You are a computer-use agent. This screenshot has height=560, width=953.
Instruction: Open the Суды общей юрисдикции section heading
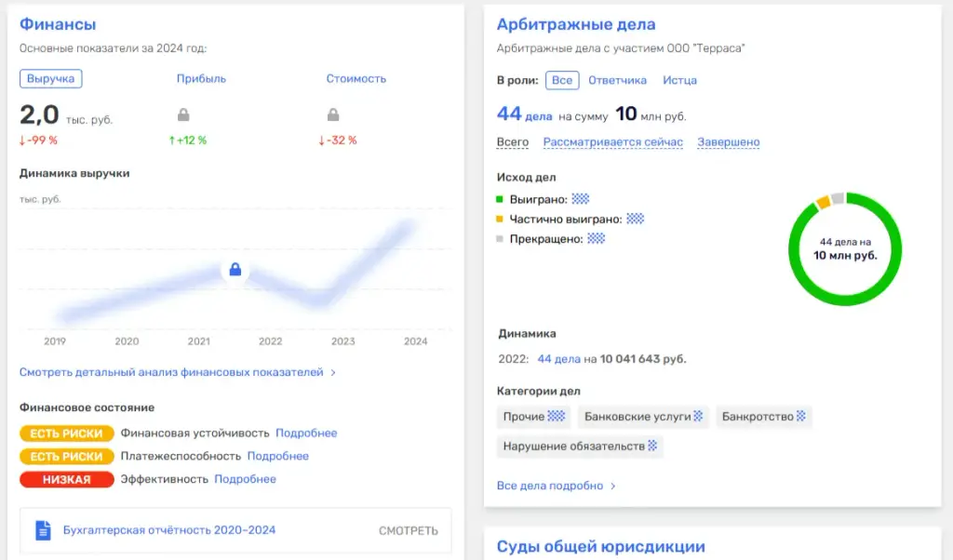coord(601,547)
